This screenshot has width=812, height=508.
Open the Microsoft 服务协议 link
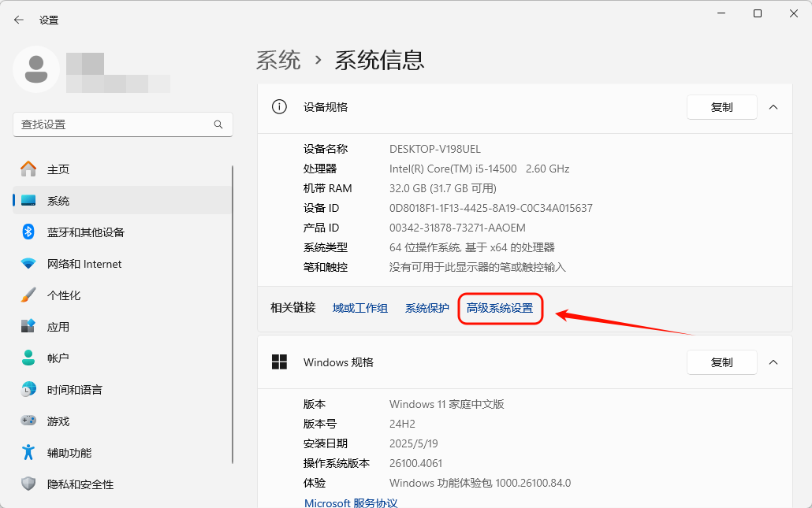click(x=351, y=502)
